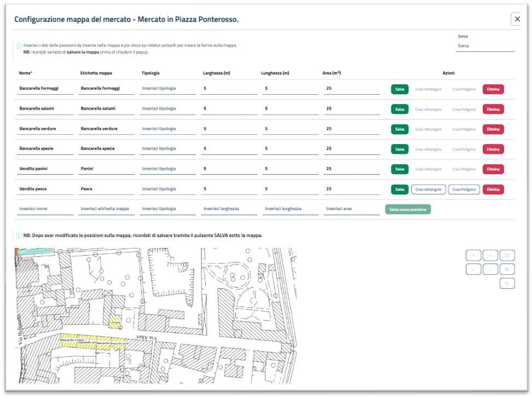Pan the map down with the down arrow icon

pyautogui.click(x=490, y=269)
